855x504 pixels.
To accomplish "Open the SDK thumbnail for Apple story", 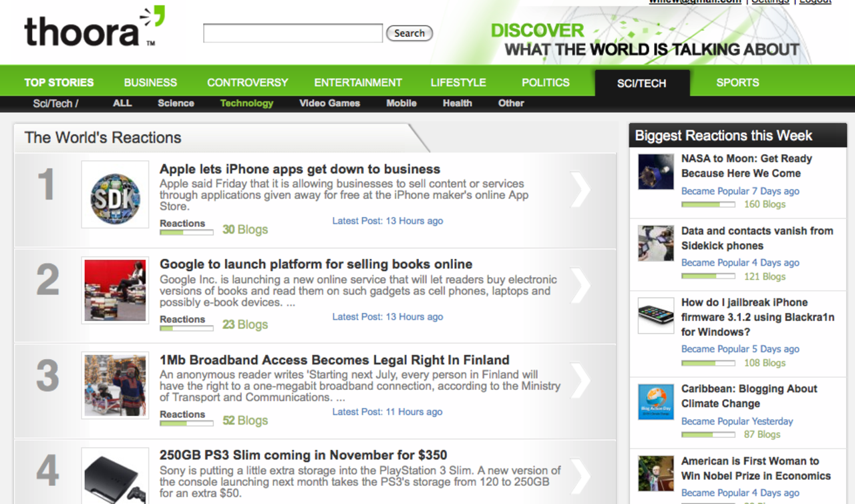I will [115, 195].
